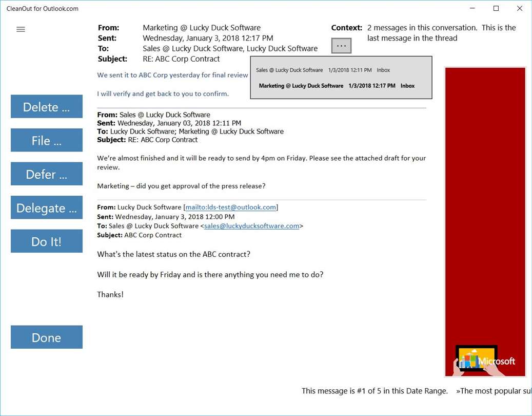Screen dimensions: 532x416
Task: Close the CleanOut for Outlook.com window
Action: pyautogui.click(x=520, y=9)
